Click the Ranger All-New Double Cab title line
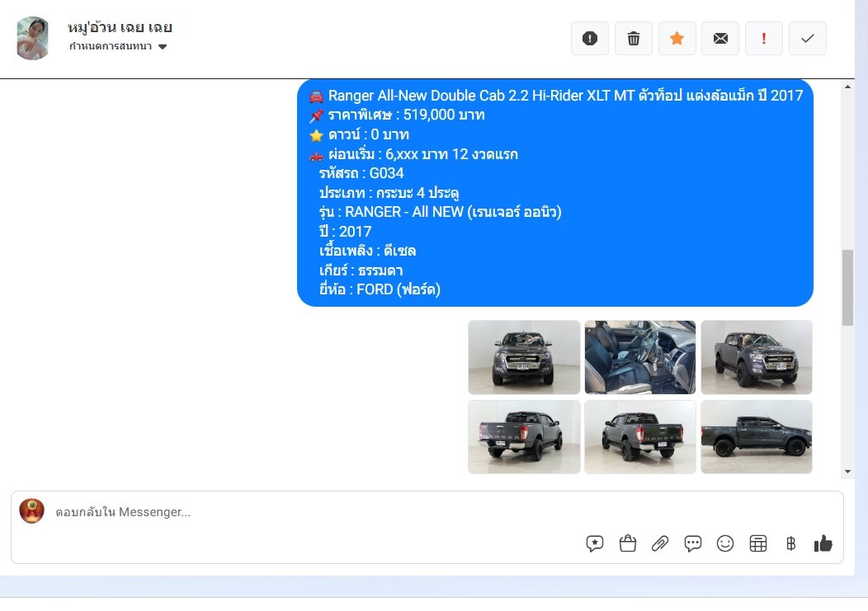 point(556,95)
